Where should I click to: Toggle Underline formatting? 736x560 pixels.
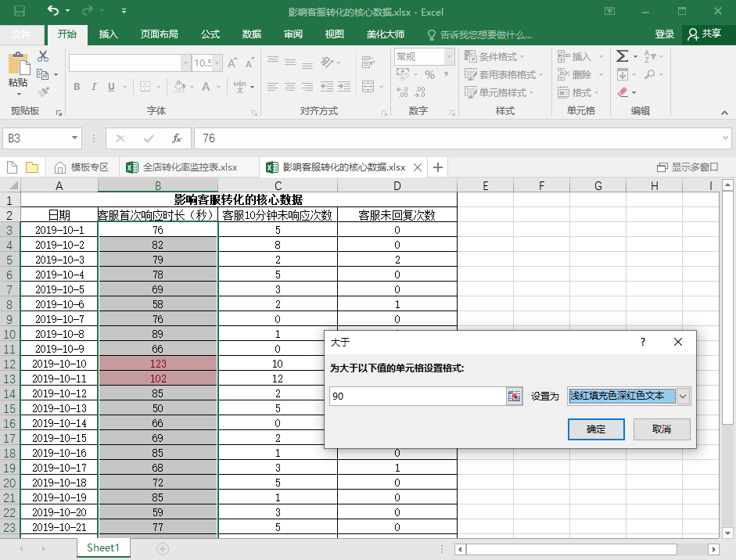tap(111, 87)
